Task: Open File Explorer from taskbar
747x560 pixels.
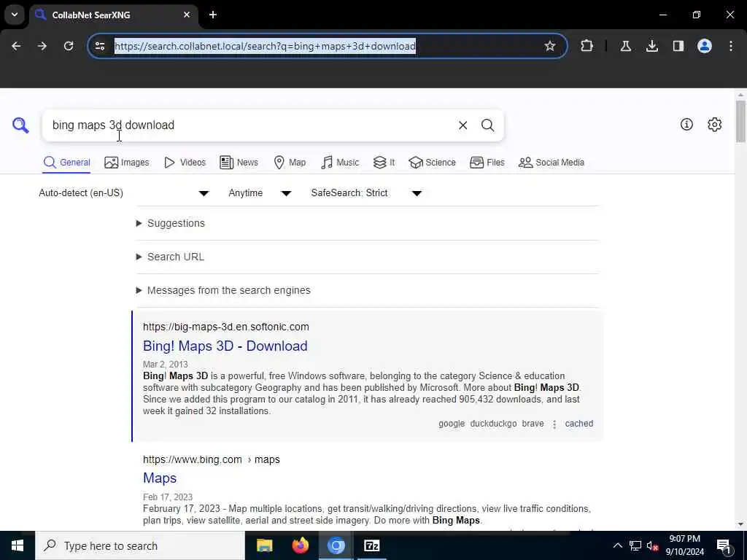Action: point(264,545)
